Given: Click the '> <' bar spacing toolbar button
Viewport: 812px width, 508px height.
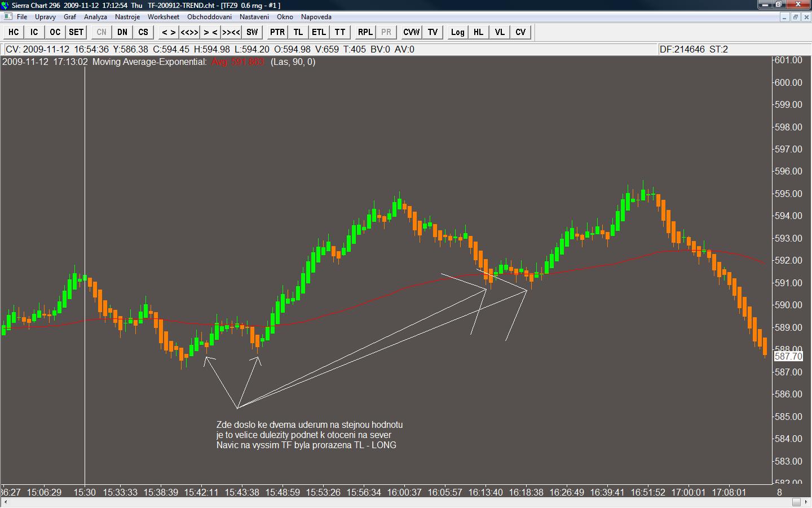Looking at the screenshot, I should click(210, 32).
